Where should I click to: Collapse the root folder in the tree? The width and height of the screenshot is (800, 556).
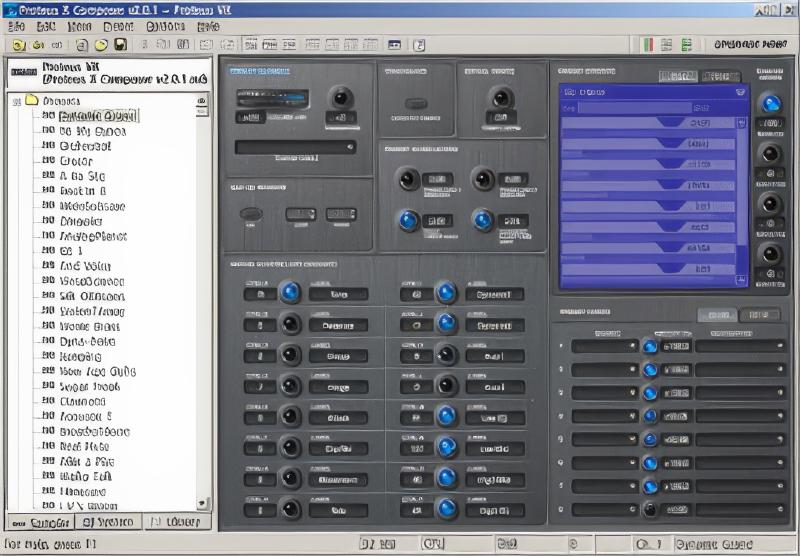coord(17,101)
